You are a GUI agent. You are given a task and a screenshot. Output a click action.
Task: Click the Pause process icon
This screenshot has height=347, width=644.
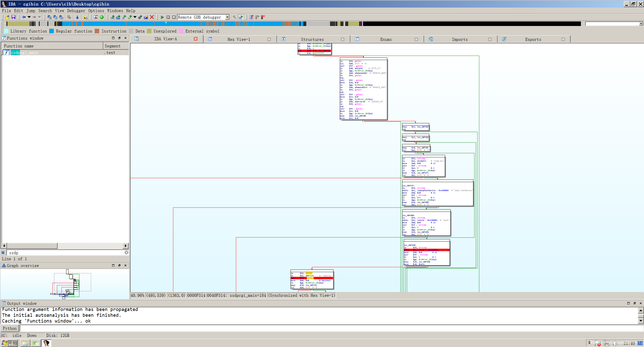click(168, 17)
